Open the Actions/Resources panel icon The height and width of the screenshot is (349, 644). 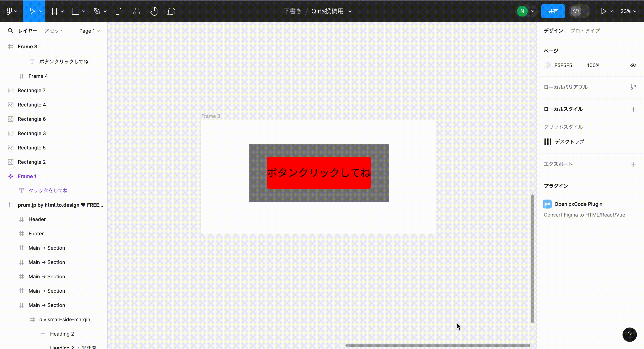[x=136, y=11]
